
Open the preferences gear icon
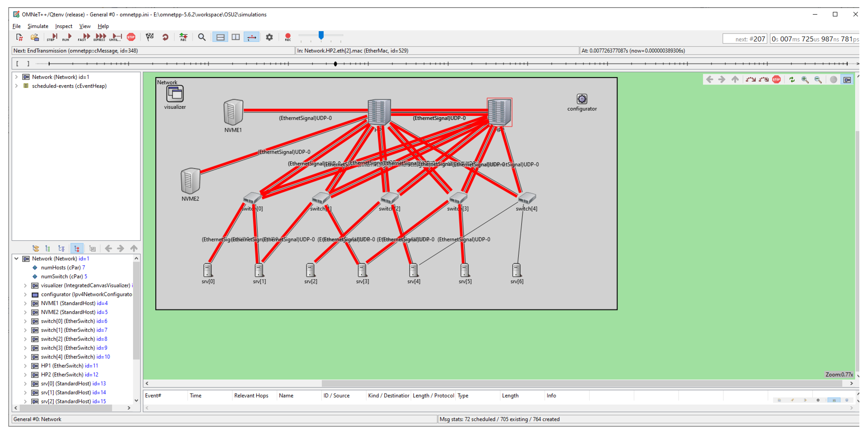click(x=269, y=37)
